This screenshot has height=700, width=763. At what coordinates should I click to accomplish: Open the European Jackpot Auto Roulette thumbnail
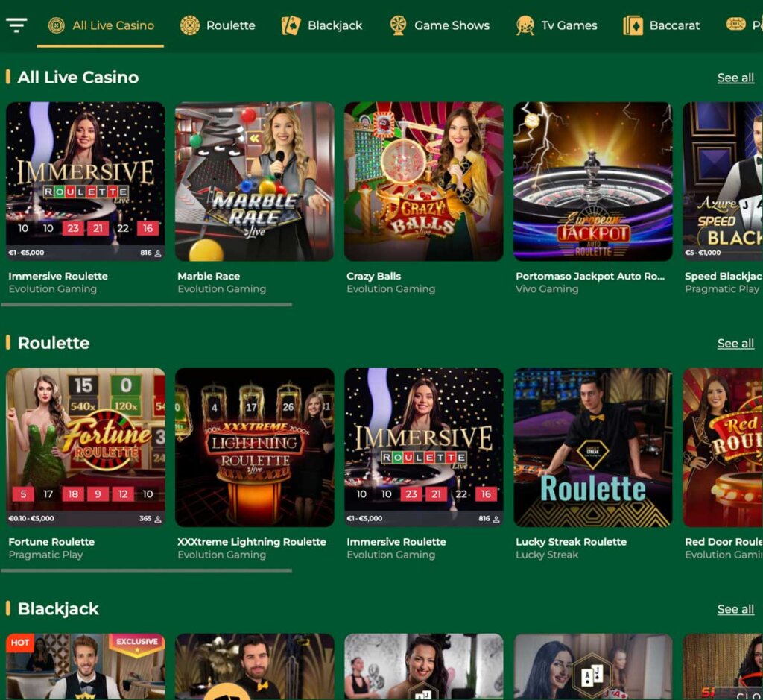pyautogui.click(x=592, y=181)
